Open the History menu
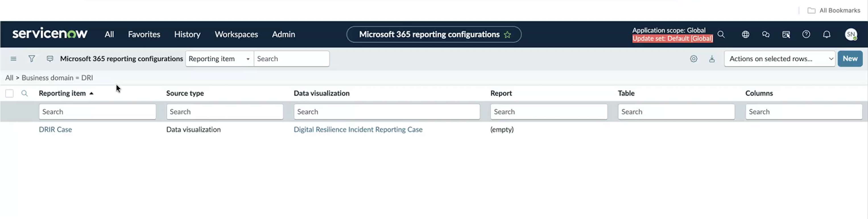The width and height of the screenshot is (868, 219). point(187,34)
